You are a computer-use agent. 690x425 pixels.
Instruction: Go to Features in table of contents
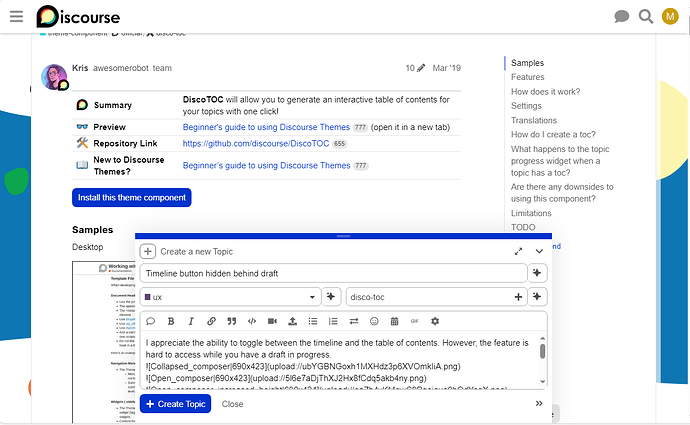[528, 77]
